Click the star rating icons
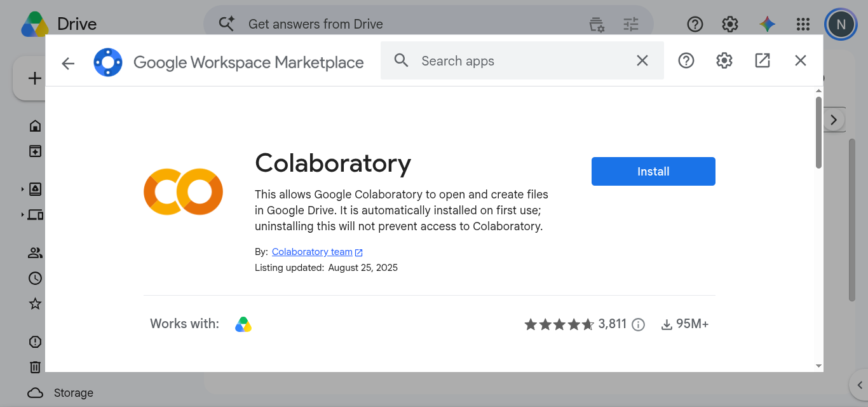Image resolution: width=868 pixels, height=407 pixels. point(559,324)
